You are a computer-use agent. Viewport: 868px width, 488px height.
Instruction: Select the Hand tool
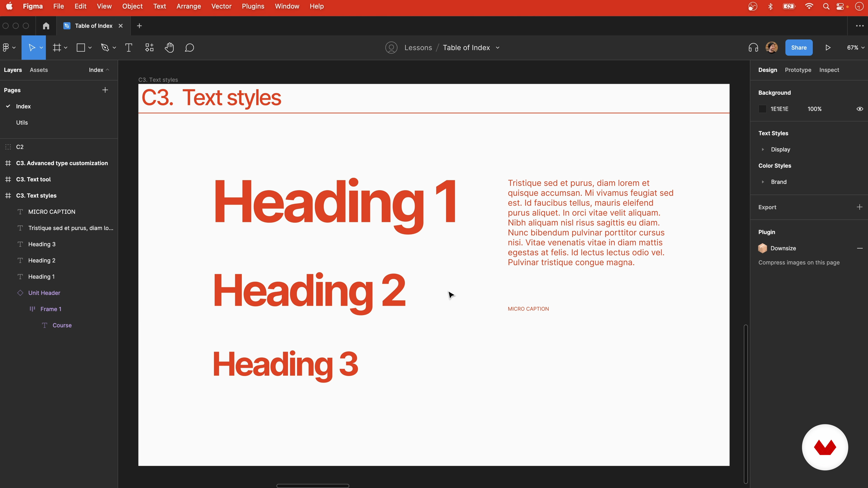(169, 47)
